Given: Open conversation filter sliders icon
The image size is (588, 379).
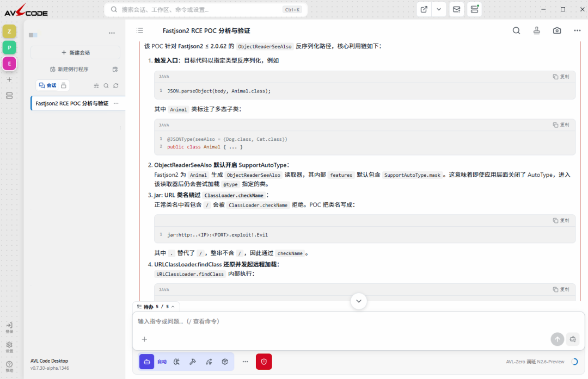Looking at the screenshot, I should [96, 86].
